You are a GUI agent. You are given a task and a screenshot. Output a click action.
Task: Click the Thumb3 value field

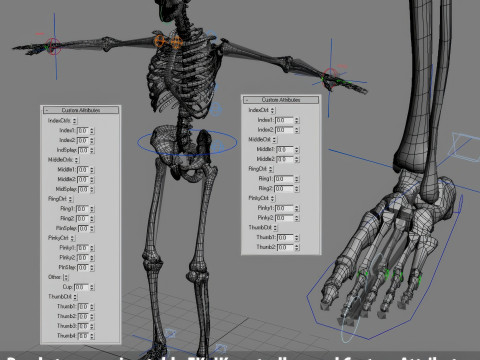tap(83, 326)
